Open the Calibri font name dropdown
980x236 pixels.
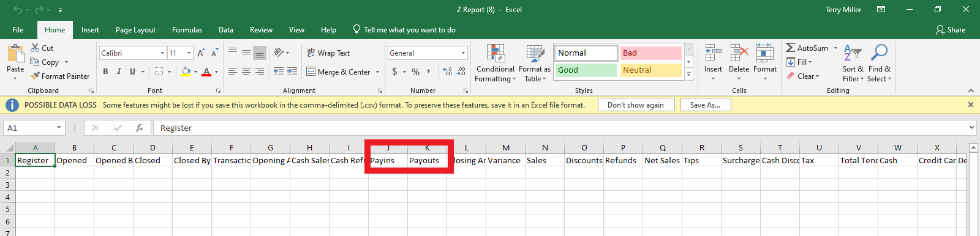pyautogui.click(x=162, y=53)
